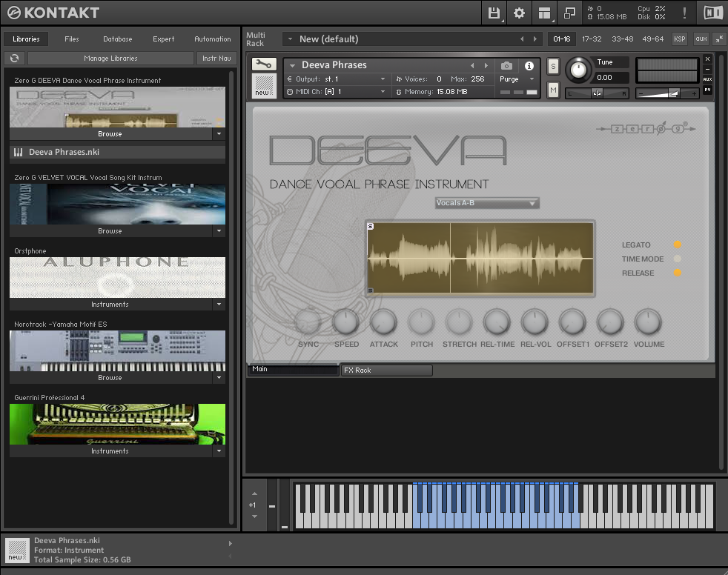Mute the Deeva Phrases instrument
Viewport: 728px width, 575px height.
553,90
